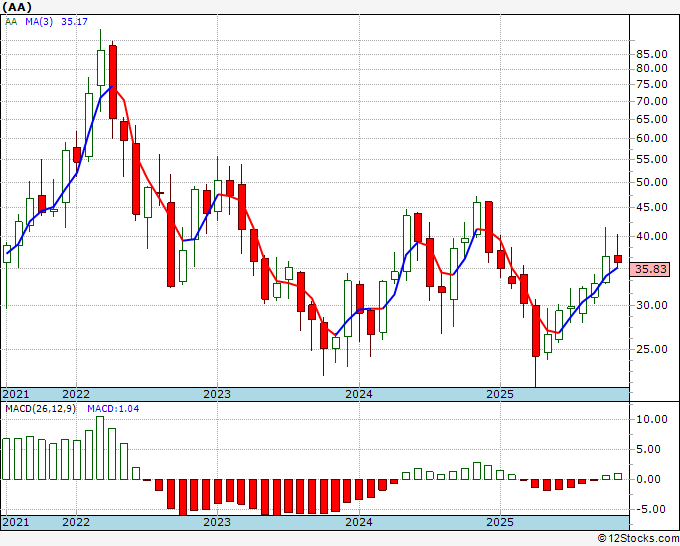Click the 40.00 price axis label
Viewport: 680px width, 546px height.
coord(652,236)
